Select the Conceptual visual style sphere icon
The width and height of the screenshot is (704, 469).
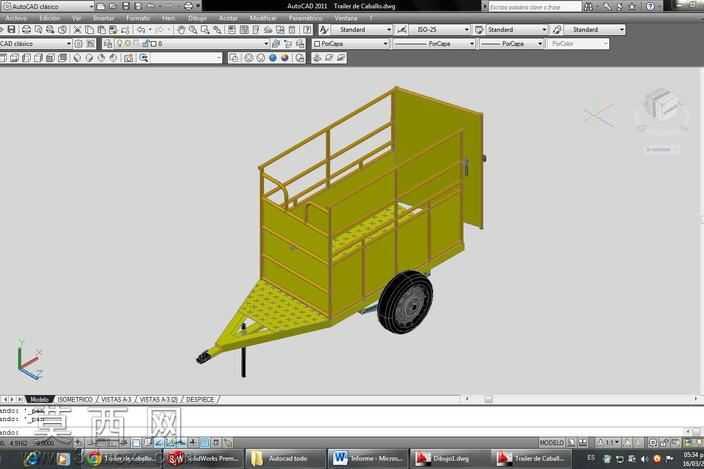tap(285, 58)
